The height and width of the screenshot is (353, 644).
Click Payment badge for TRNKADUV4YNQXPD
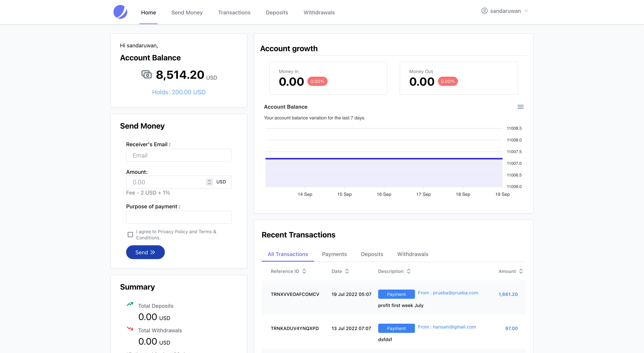[396, 328]
